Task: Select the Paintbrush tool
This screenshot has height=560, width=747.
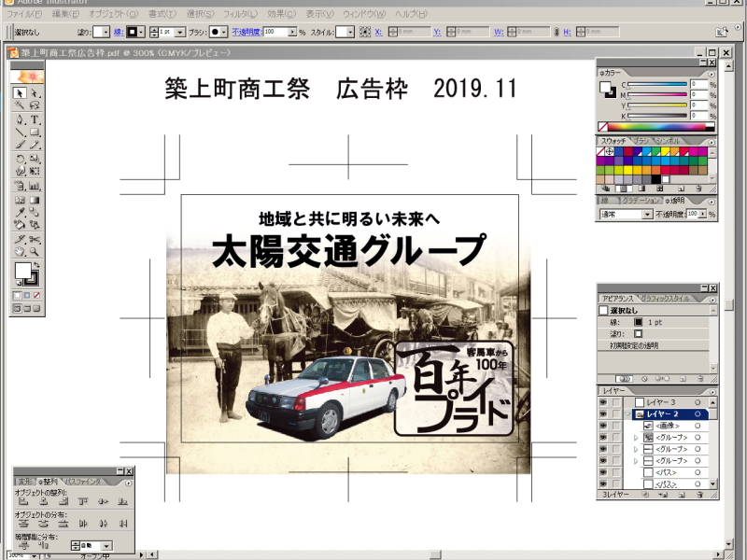Action: click(x=20, y=145)
